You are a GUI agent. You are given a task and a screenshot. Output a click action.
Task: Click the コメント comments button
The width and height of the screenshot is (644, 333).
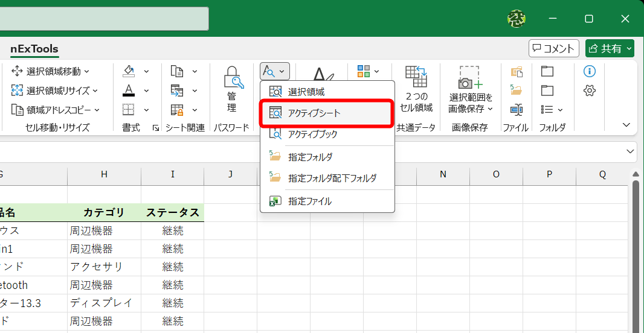pos(553,48)
